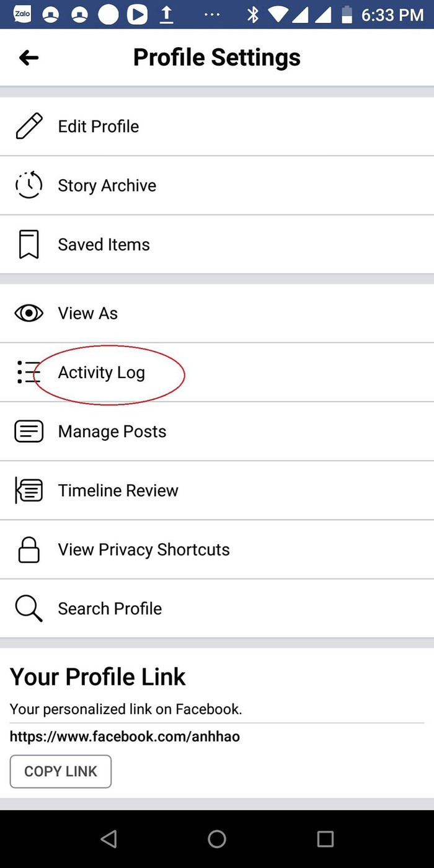Tap the Search Profile magnifier icon
The height and width of the screenshot is (868, 434).
29,609
